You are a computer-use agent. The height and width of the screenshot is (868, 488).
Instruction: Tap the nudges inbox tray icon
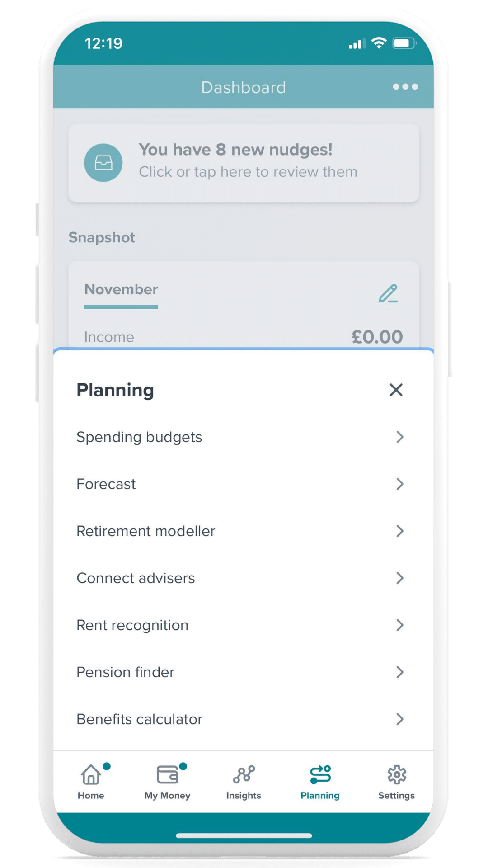[103, 163]
